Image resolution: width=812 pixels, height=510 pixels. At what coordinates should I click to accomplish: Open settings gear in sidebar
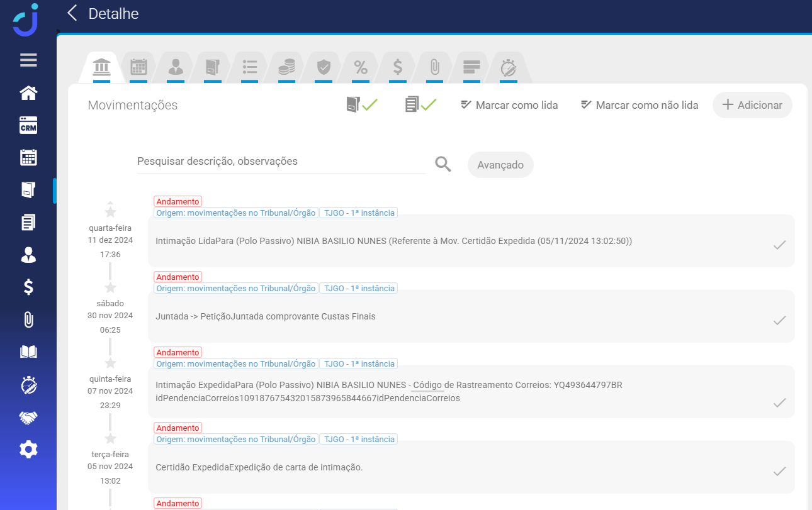click(28, 449)
